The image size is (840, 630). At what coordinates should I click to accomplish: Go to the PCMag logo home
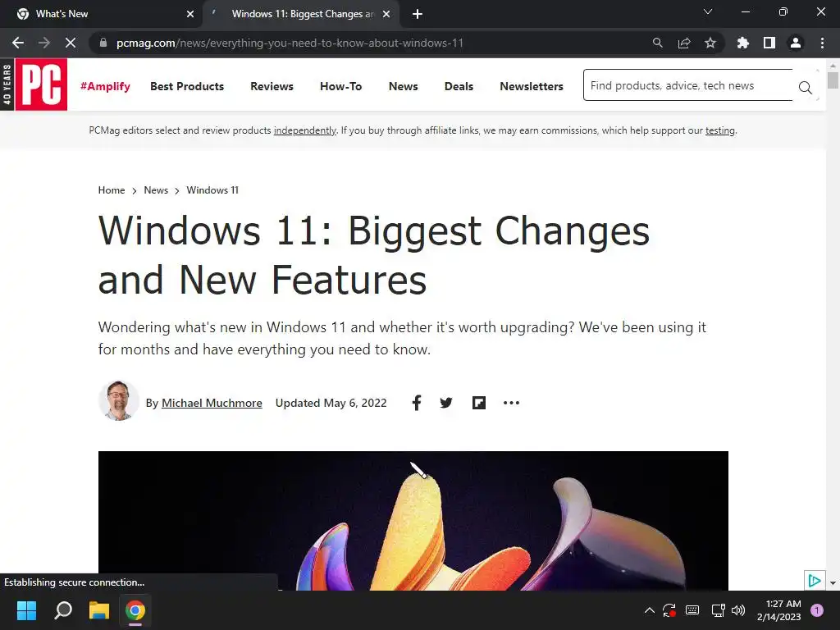[x=41, y=84]
